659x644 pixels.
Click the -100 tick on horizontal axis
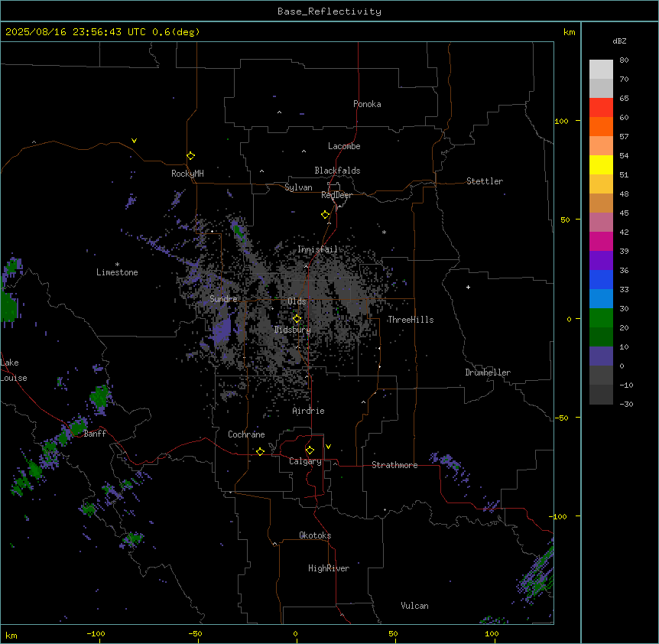pyautogui.click(x=96, y=634)
